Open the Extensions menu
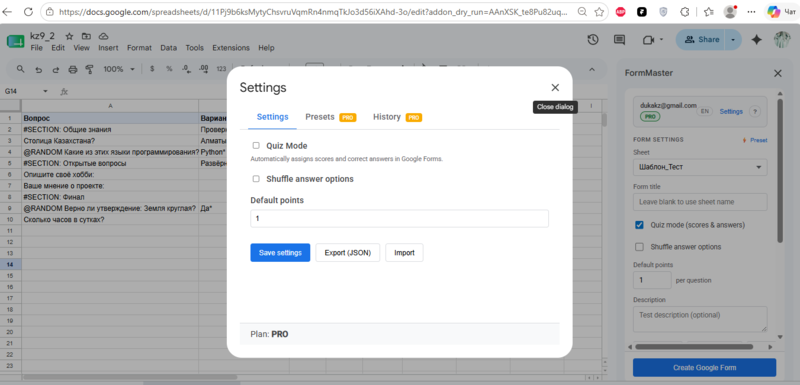The width and height of the screenshot is (800, 385). point(231,48)
